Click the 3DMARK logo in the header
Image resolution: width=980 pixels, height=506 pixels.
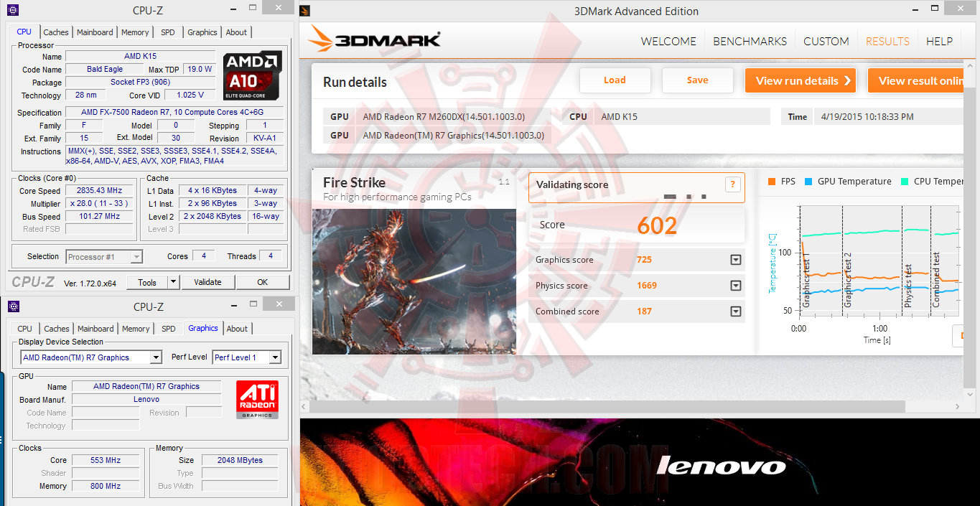click(x=375, y=40)
